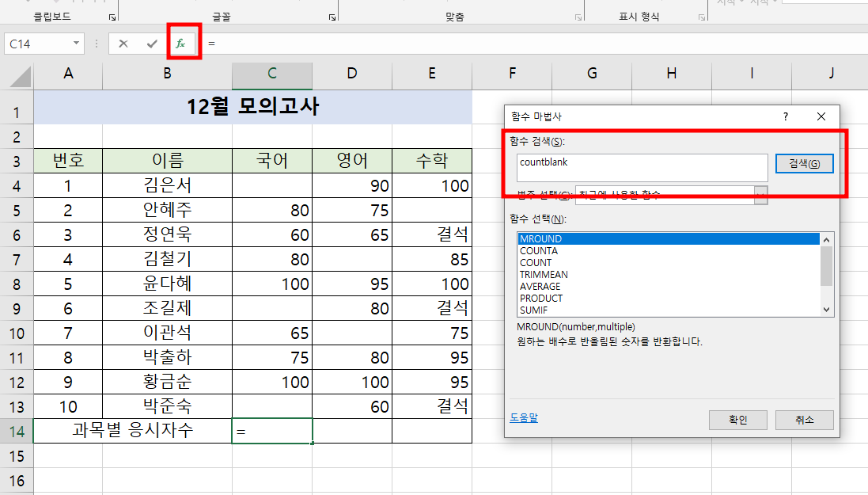Image resolution: width=868 pixels, height=495 pixels.
Task: Click function list scroll down arrow
Action: coord(827,310)
